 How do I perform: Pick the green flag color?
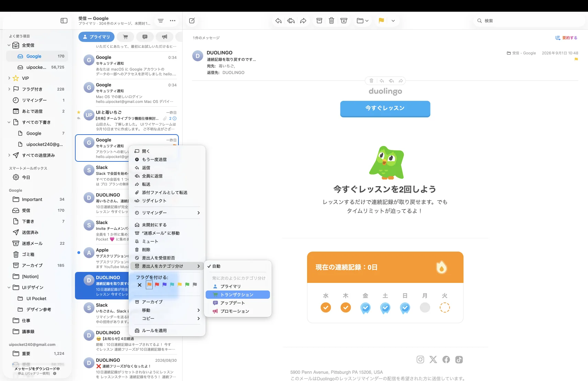tap(187, 285)
